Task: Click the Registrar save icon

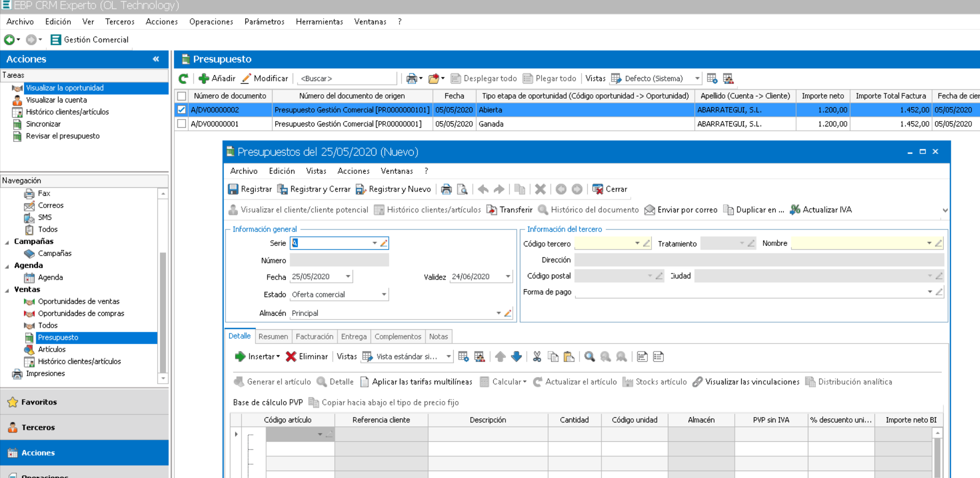Action: click(233, 189)
